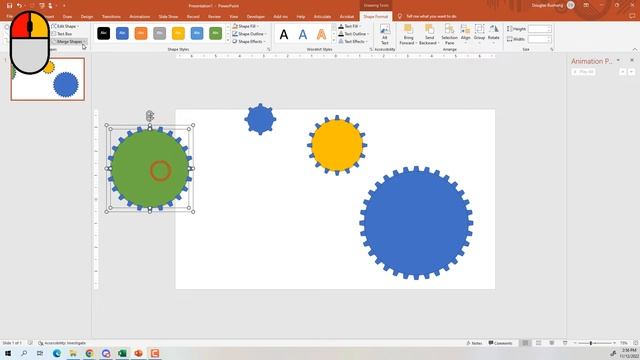Open the Merge Shapes dropdown
Viewport: 640px width, 360px height.
(69, 42)
